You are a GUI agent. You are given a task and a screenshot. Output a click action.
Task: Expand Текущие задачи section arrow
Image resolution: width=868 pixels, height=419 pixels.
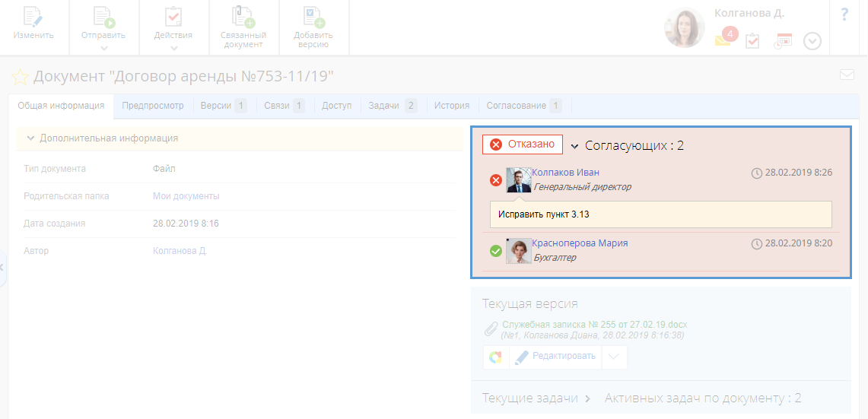tap(587, 398)
